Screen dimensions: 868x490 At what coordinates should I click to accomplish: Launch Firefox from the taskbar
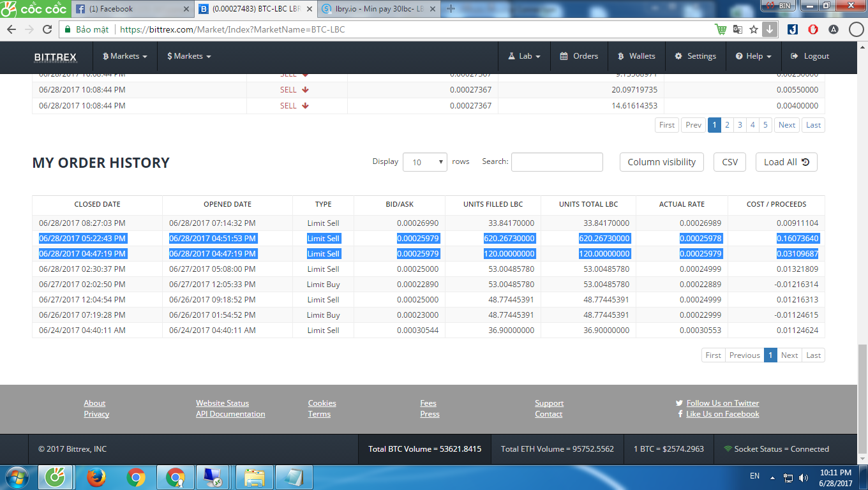click(x=96, y=477)
